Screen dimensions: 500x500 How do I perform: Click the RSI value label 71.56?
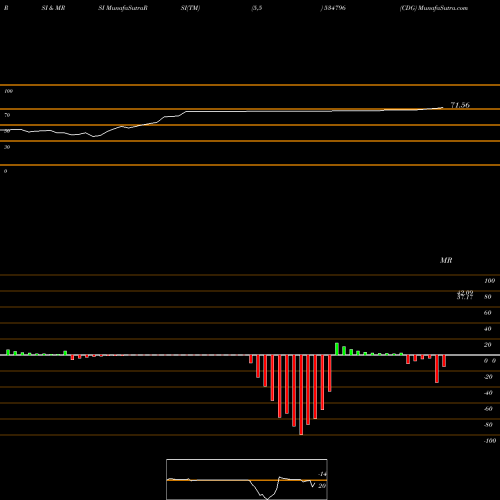pyautogui.click(x=460, y=105)
